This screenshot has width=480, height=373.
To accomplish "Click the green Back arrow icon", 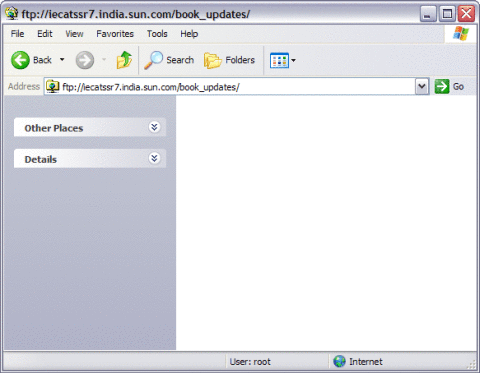I will 20,60.
